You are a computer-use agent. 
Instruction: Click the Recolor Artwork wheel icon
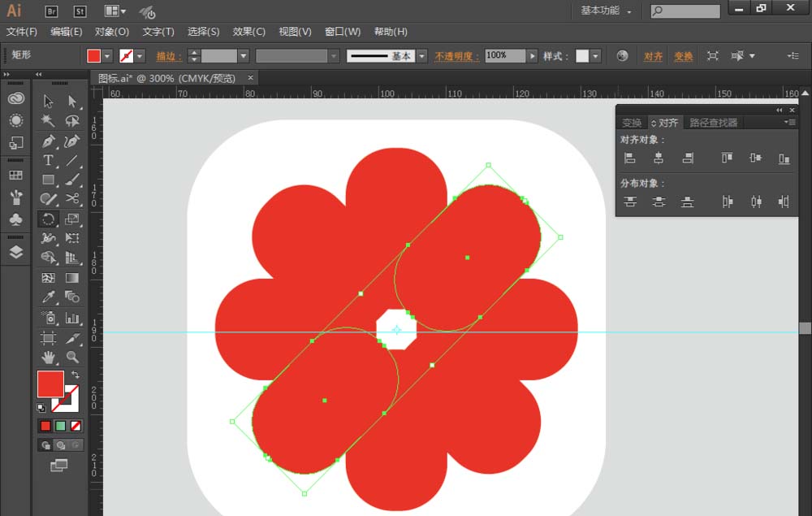(x=623, y=55)
